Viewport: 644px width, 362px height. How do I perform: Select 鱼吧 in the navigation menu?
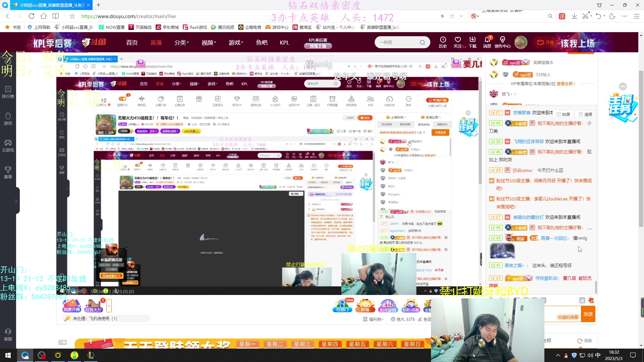coord(262,43)
